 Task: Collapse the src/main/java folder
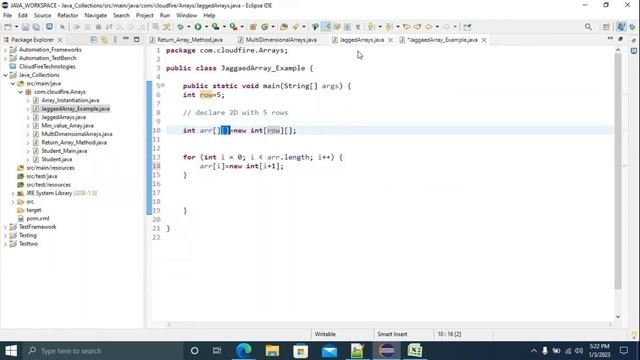tap(13, 84)
